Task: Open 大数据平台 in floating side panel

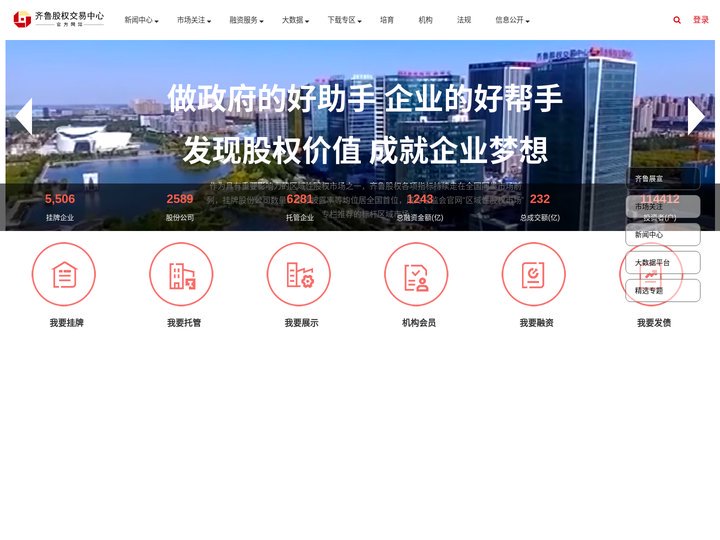Action: (x=663, y=263)
